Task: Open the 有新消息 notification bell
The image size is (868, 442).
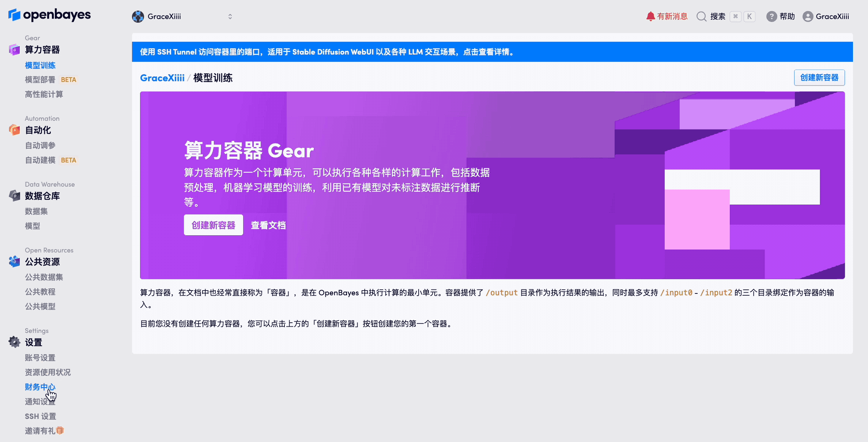Action: (666, 16)
